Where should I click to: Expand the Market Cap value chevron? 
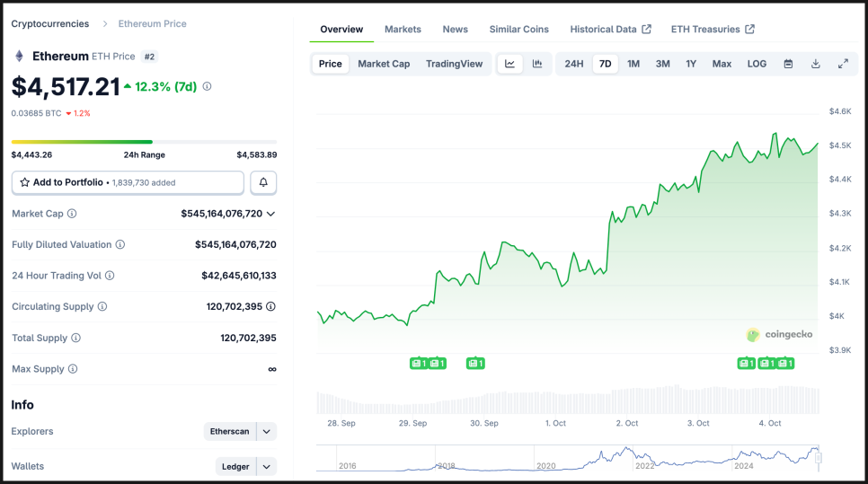pos(270,214)
